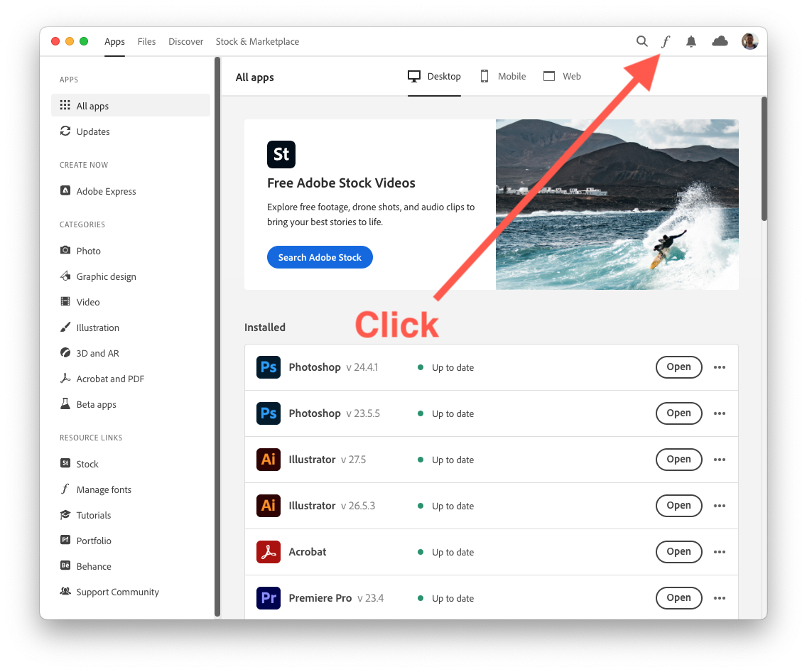Open the notifications bell icon

click(x=691, y=42)
